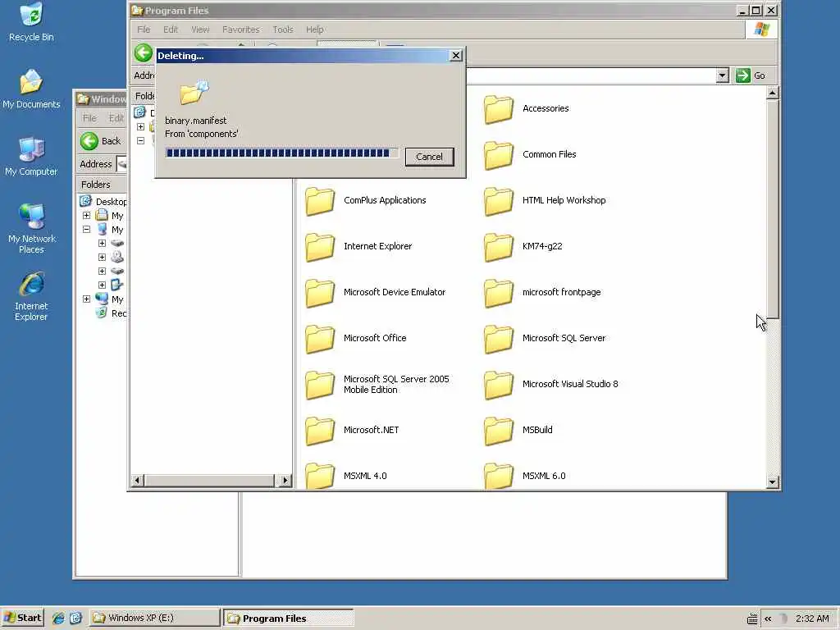Click the Program Files taskbar button
The image size is (840, 630).
coord(288,619)
